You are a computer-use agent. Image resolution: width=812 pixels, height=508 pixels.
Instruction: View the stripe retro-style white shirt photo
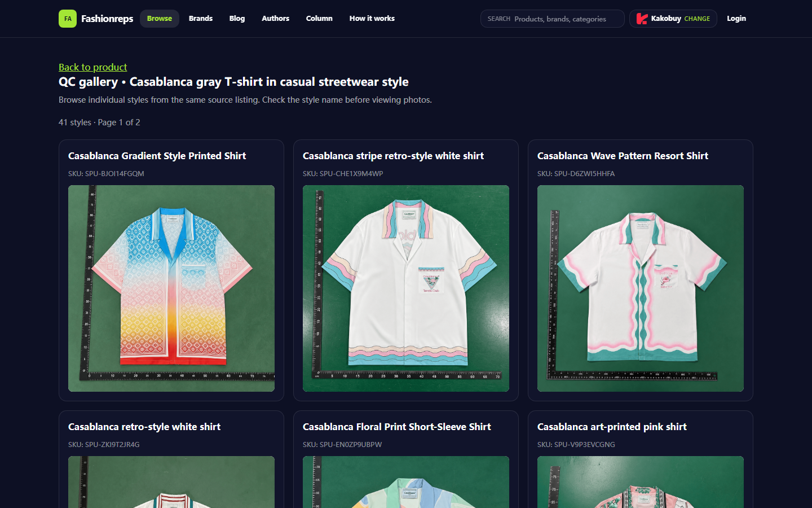(406, 288)
